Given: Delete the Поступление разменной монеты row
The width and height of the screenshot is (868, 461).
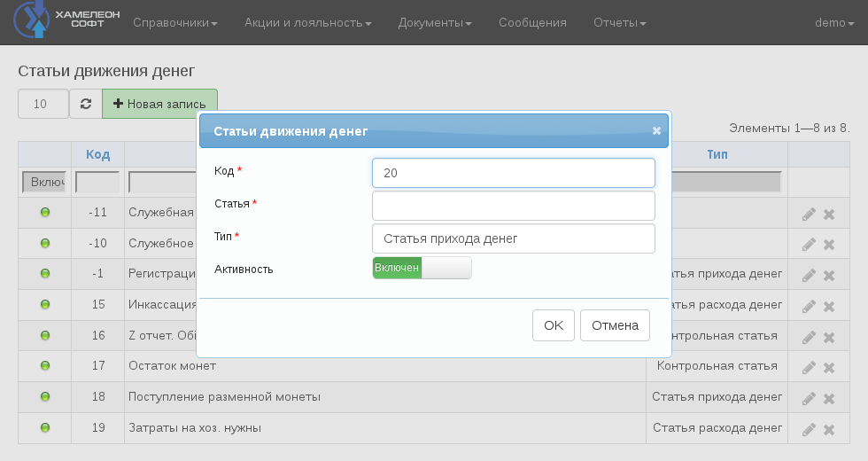Looking at the screenshot, I should pyautogui.click(x=829, y=398).
